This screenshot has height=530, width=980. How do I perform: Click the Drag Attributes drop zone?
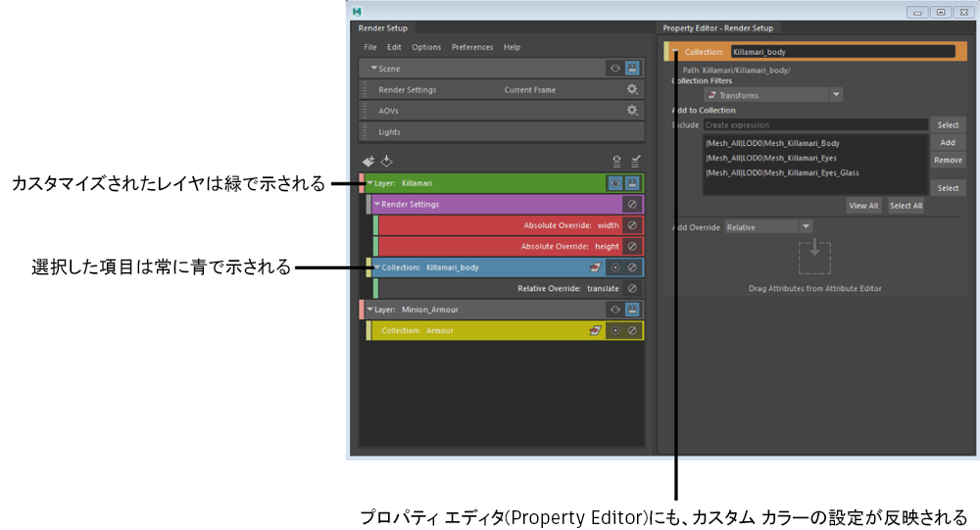click(814, 257)
